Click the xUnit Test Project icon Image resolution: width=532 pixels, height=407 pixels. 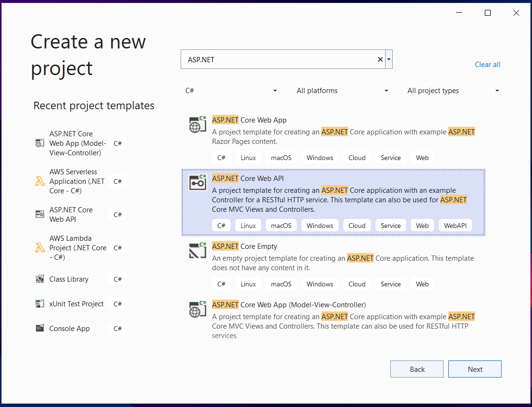pos(39,303)
